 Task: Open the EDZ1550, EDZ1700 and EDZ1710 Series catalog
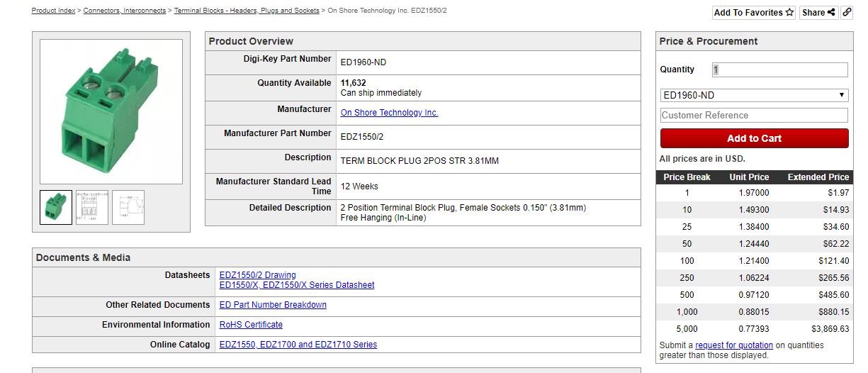click(x=298, y=345)
